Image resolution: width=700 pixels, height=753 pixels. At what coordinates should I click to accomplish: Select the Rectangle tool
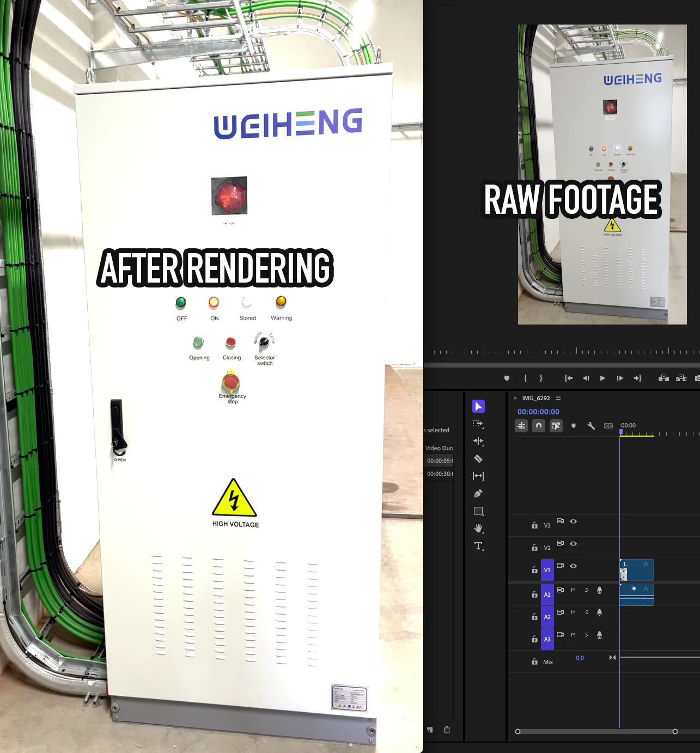point(478,511)
